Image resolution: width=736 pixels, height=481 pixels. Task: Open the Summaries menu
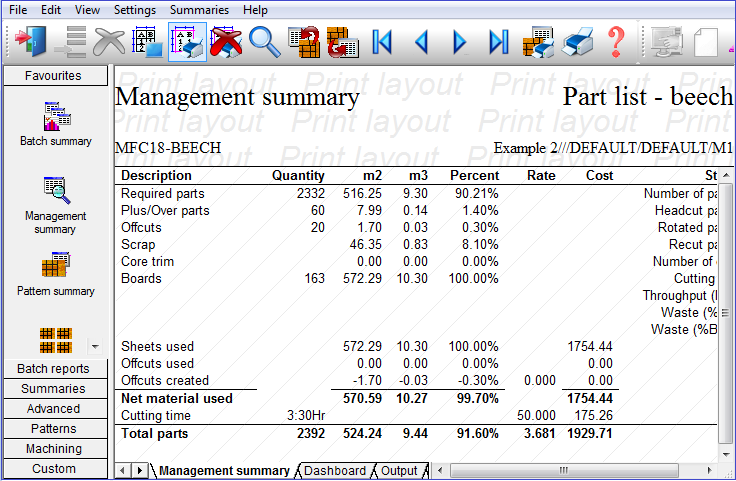(199, 9)
